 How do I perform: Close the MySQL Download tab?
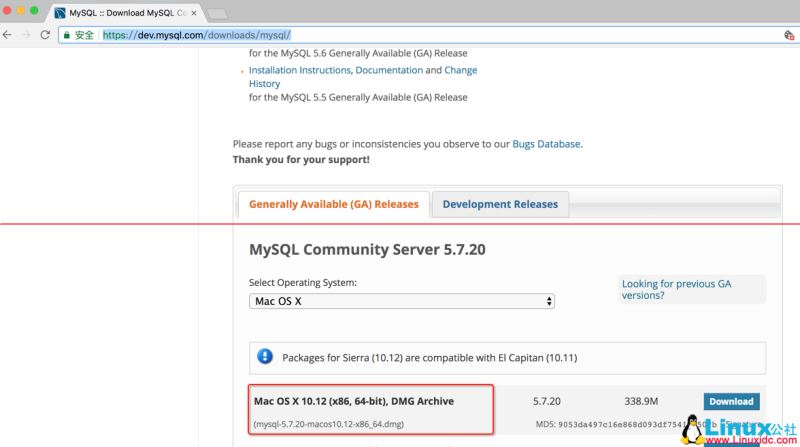[x=193, y=13]
